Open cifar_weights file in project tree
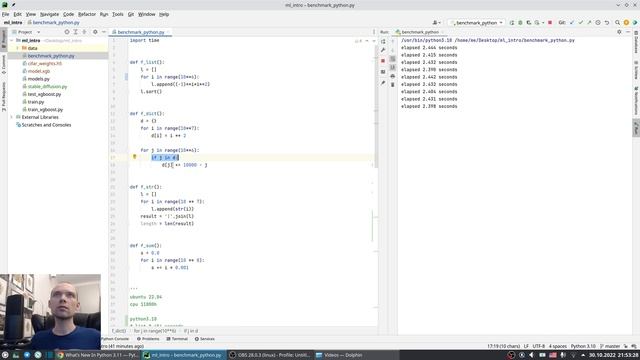 tap(44, 64)
